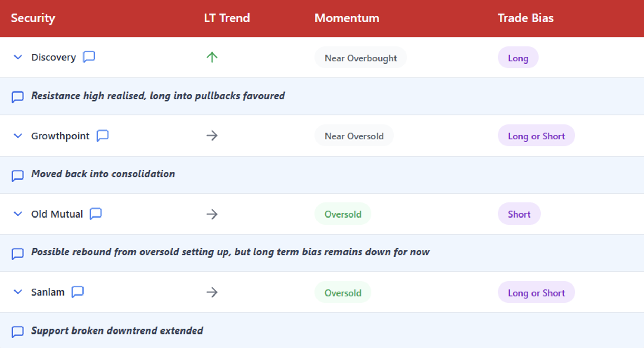644x348 pixels.
Task: Sort by the Momentum column header
Action: (x=347, y=18)
